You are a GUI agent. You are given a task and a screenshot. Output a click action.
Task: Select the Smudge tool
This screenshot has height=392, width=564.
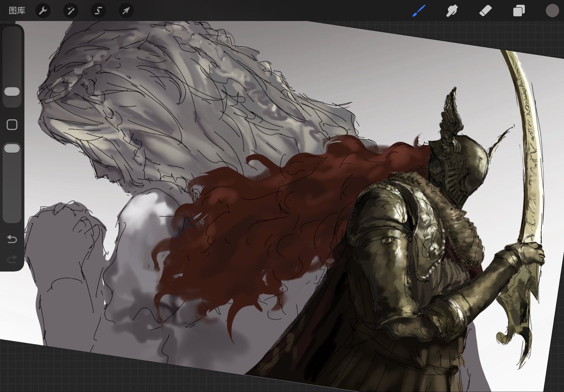tap(452, 10)
